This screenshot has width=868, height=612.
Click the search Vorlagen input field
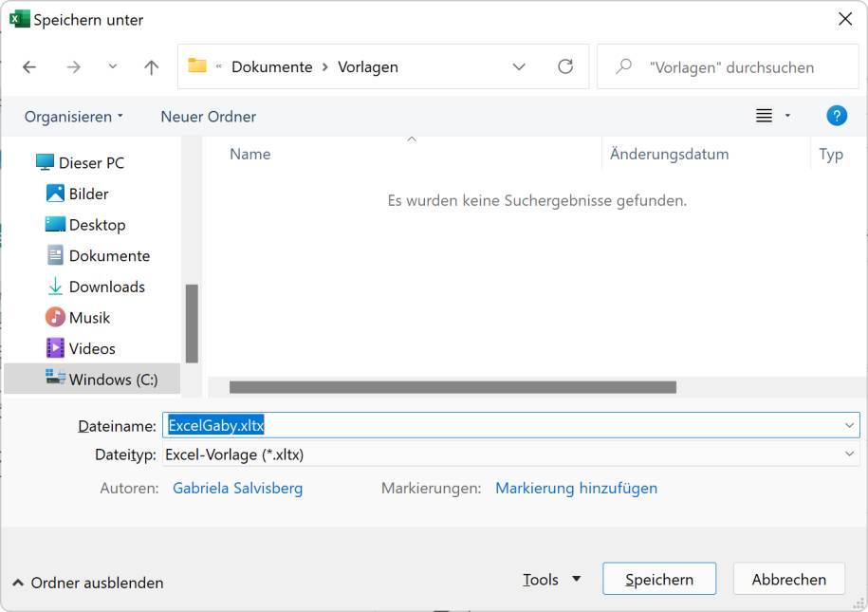pos(730,67)
